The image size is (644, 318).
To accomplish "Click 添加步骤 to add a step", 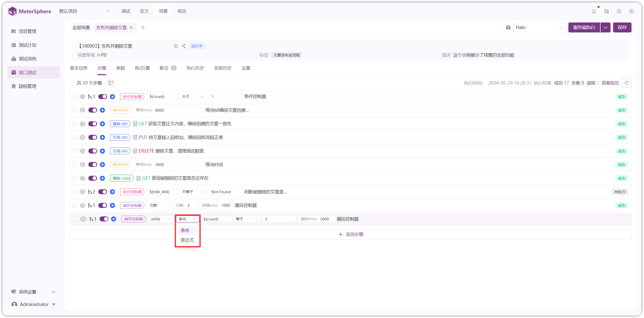I will tap(351, 234).
